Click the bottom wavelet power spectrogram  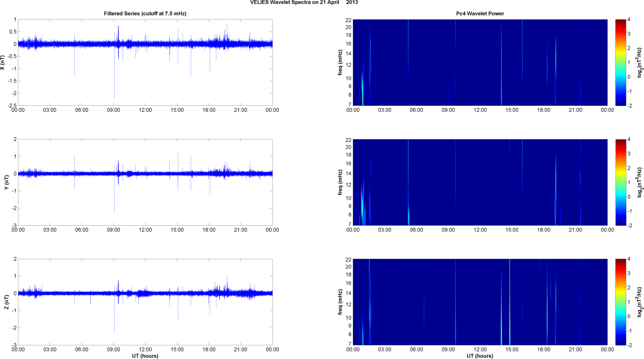[x=480, y=302]
